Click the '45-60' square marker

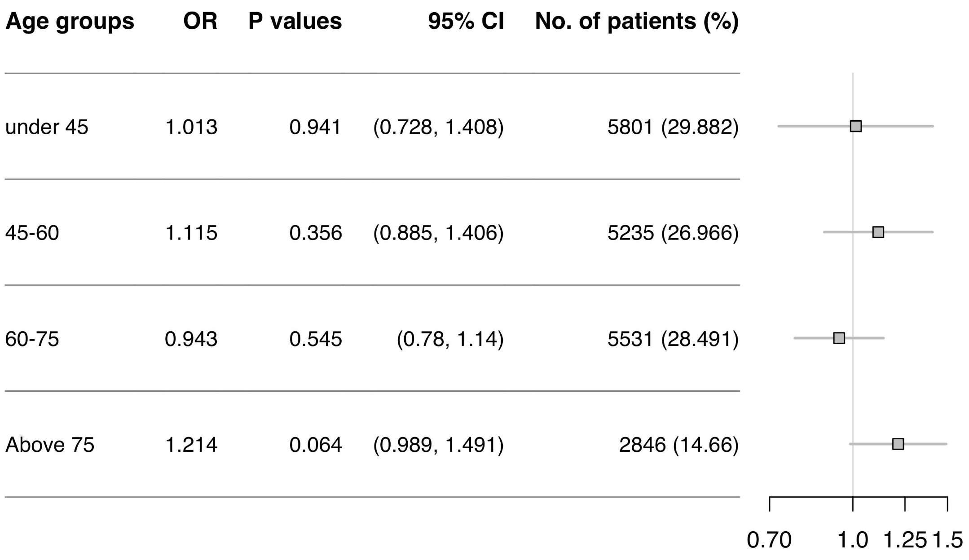[878, 232]
